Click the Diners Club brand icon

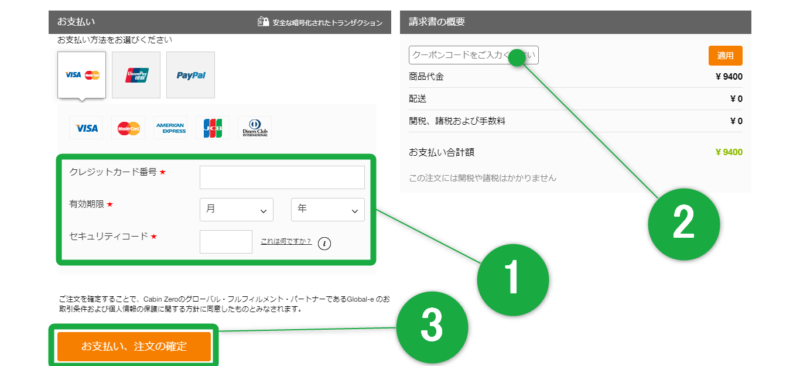[x=255, y=128]
